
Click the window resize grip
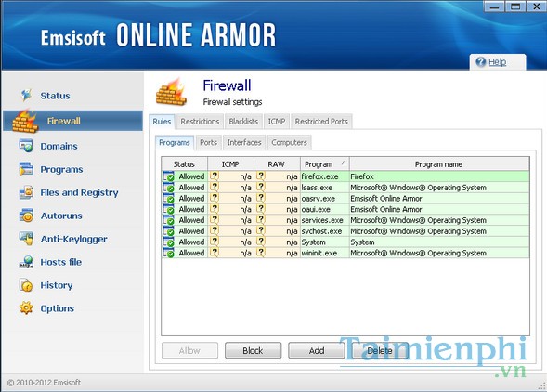(541, 386)
